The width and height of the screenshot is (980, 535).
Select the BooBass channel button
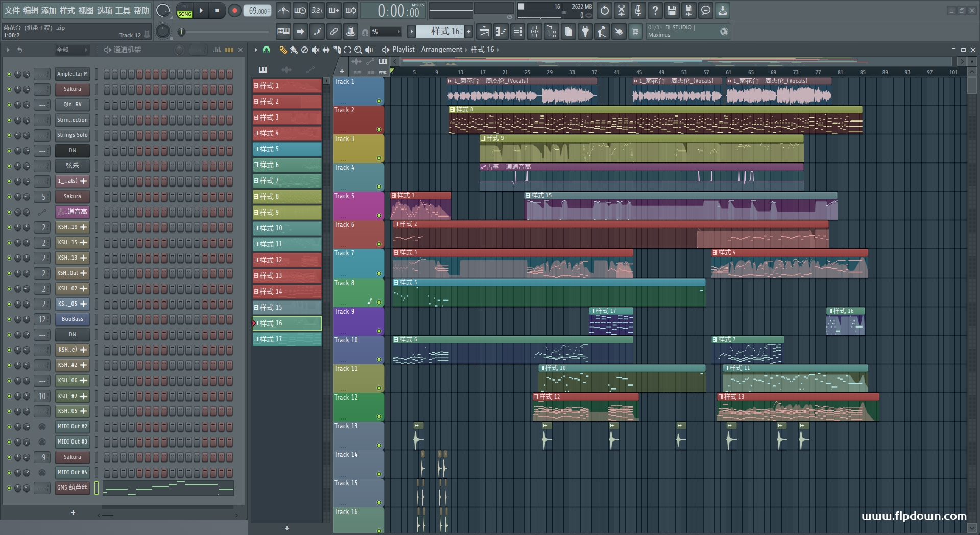pyautogui.click(x=73, y=319)
